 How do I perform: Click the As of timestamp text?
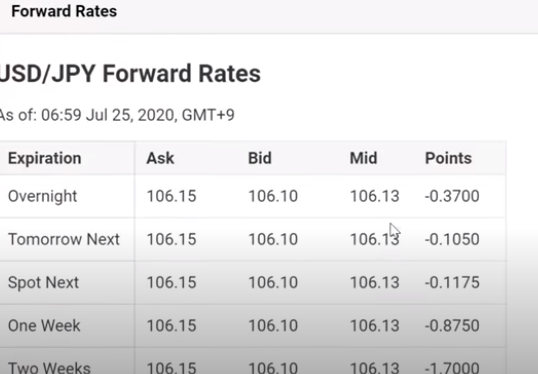117,115
